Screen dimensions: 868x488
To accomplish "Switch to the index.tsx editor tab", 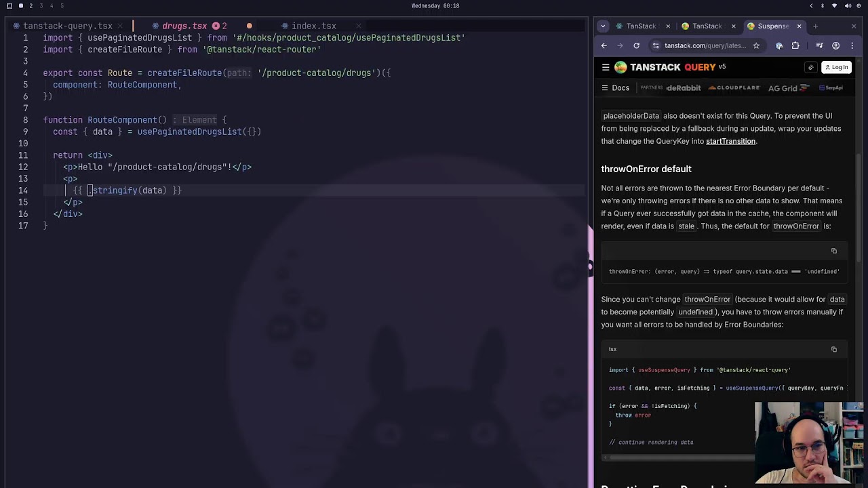I will (x=314, y=26).
